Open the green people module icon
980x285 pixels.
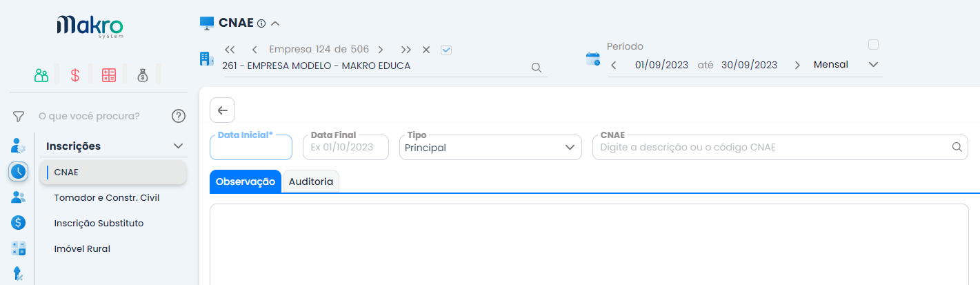(41, 75)
